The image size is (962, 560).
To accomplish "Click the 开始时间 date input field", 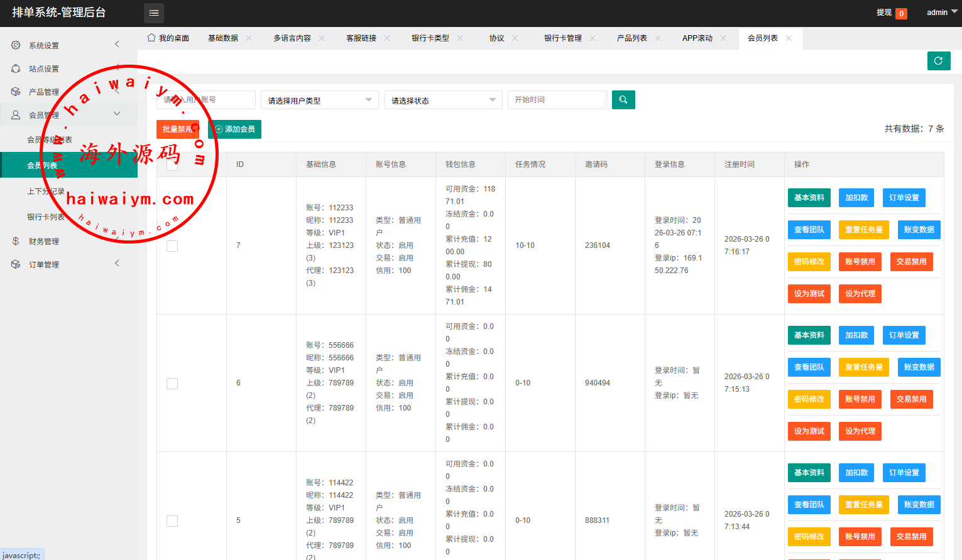I will click(557, 100).
